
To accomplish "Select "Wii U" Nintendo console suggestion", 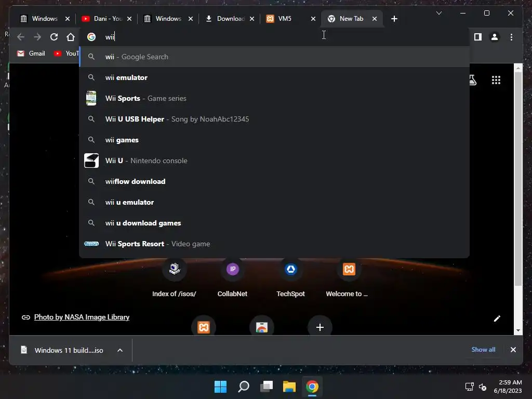I will (x=274, y=161).
